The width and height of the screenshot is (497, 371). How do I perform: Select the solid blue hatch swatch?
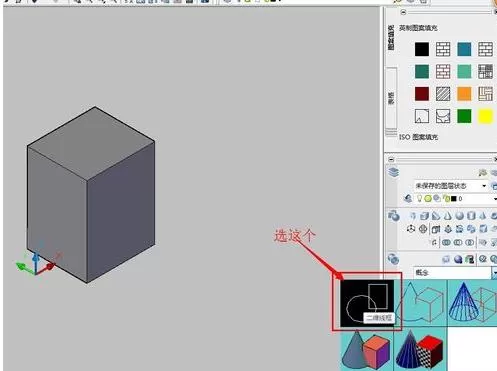coord(464,49)
